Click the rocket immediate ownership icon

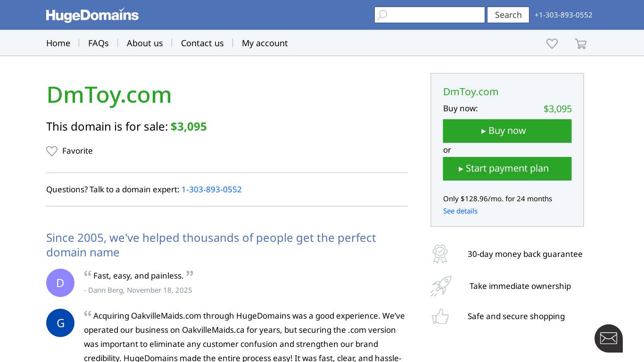click(x=441, y=286)
